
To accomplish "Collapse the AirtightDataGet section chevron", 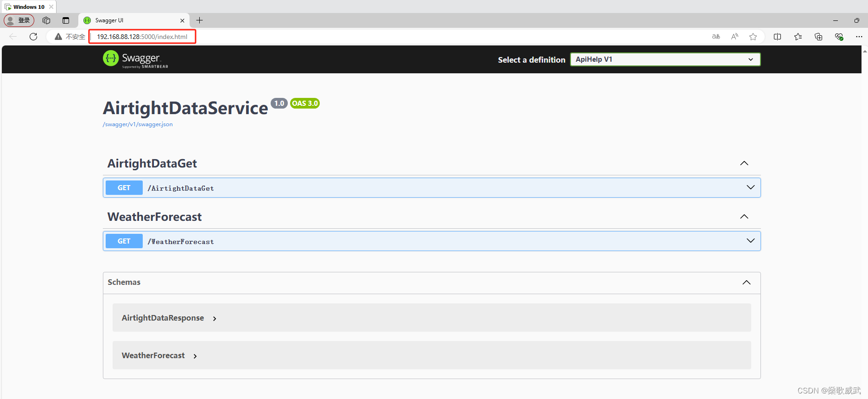I will pyautogui.click(x=744, y=163).
